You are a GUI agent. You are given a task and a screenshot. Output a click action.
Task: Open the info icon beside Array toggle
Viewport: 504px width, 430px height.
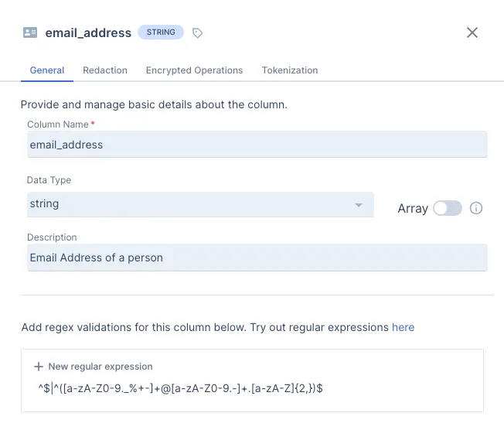pos(477,208)
